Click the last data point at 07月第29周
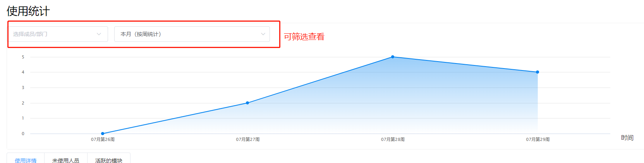 click(538, 72)
